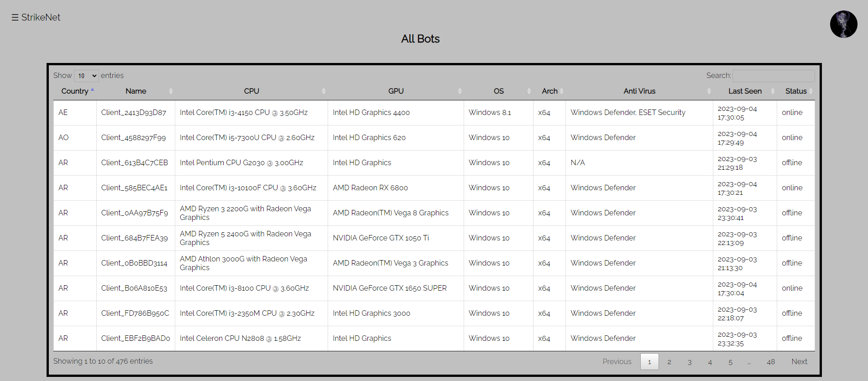This screenshot has height=381, width=868.
Task: Focus the Search input field
Action: (x=774, y=76)
